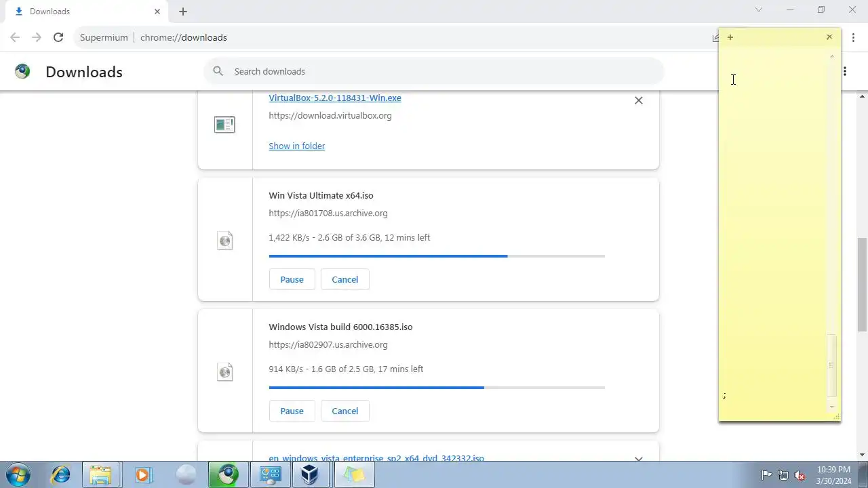This screenshot has height=488, width=868.
Task: Reload the downloads page
Action: (x=58, y=37)
